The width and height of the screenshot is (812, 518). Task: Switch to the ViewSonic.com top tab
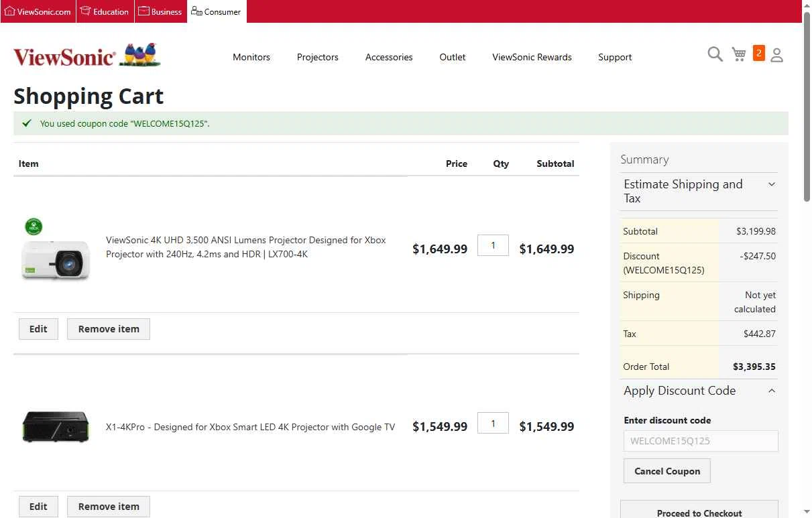[38, 11]
